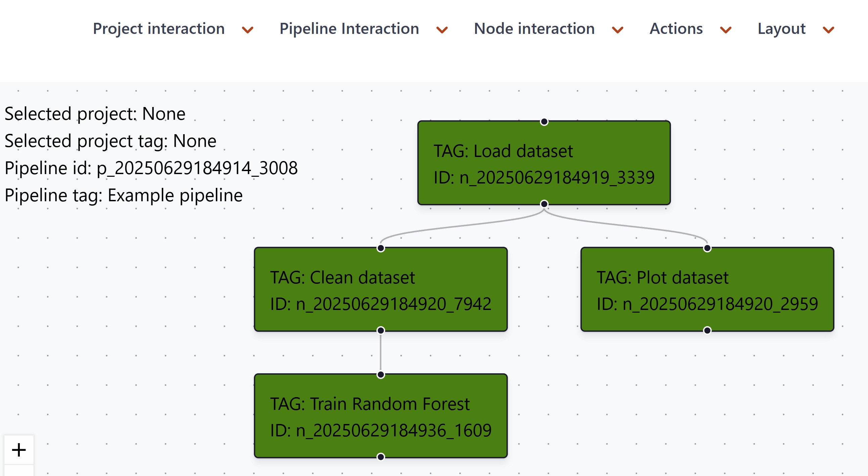Expand chevron next to Layout

click(x=829, y=30)
